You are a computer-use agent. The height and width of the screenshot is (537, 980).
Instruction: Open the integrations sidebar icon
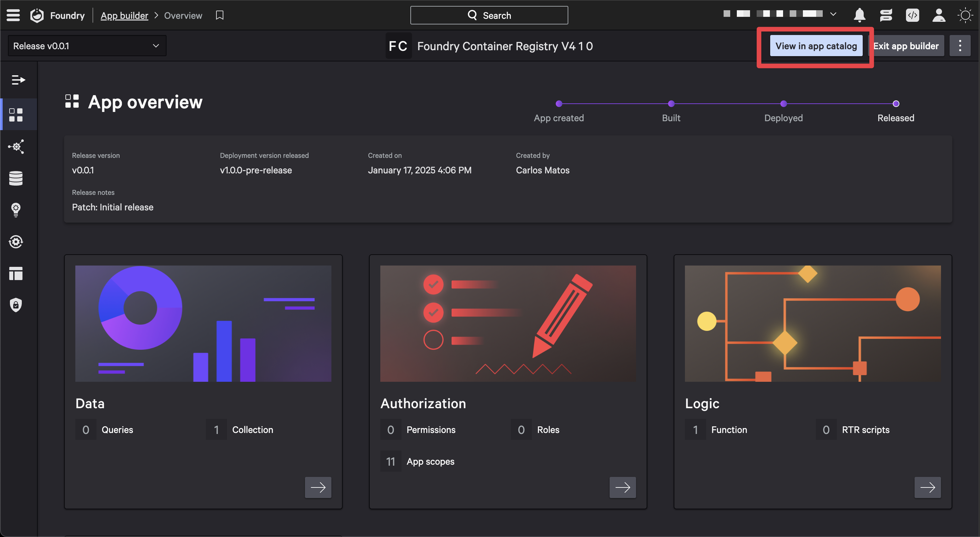point(16,146)
